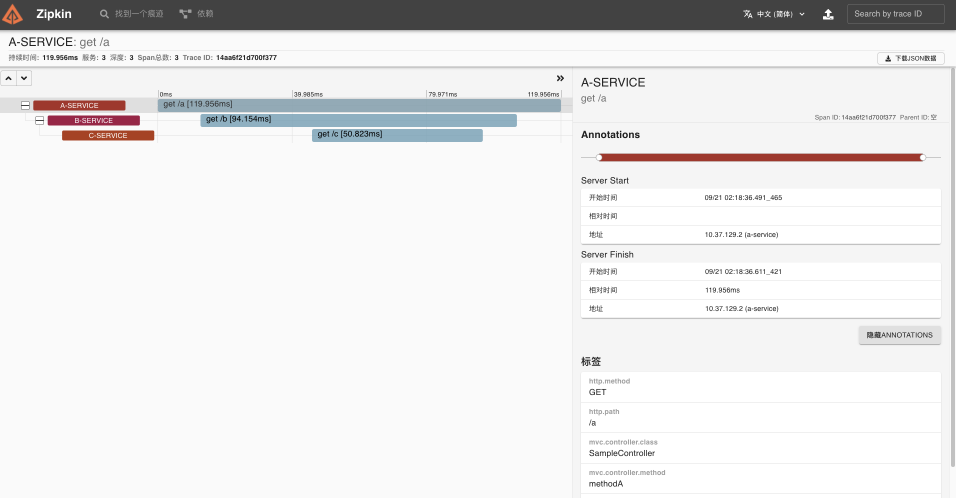
Task: Click the collapse-all up arrow button
Action: pos(9,78)
